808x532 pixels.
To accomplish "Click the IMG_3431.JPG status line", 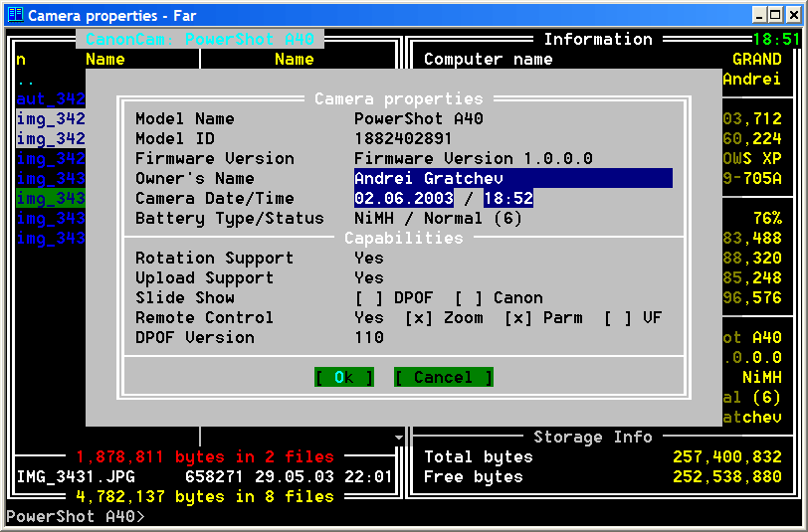I will (x=204, y=477).
